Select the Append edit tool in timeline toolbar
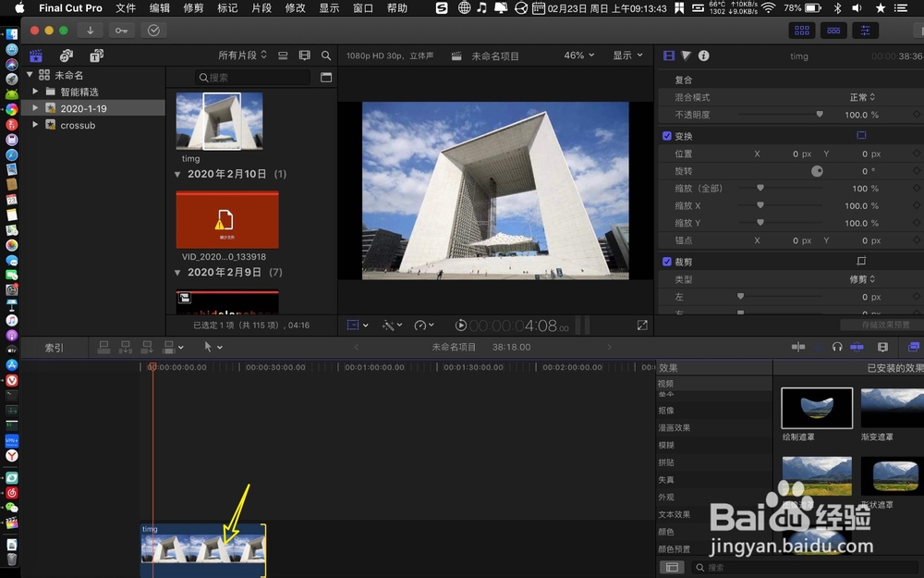 148,347
